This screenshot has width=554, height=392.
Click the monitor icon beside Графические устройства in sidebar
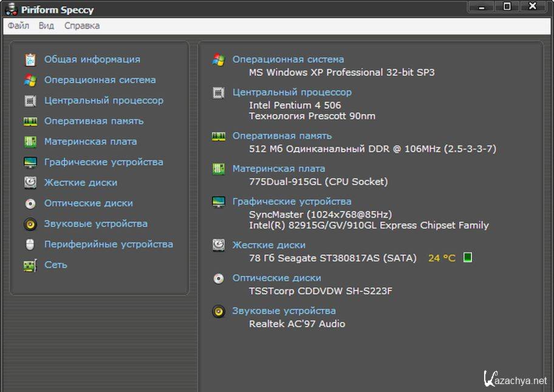click(x=30, y=162)
